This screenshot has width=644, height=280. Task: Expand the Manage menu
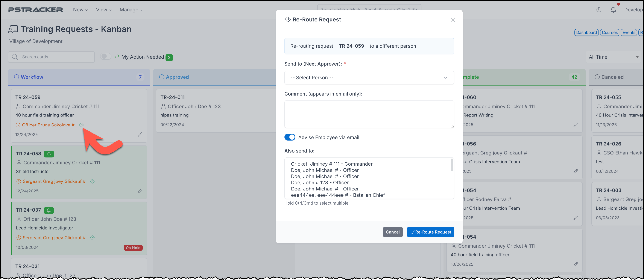click(131, 10)
